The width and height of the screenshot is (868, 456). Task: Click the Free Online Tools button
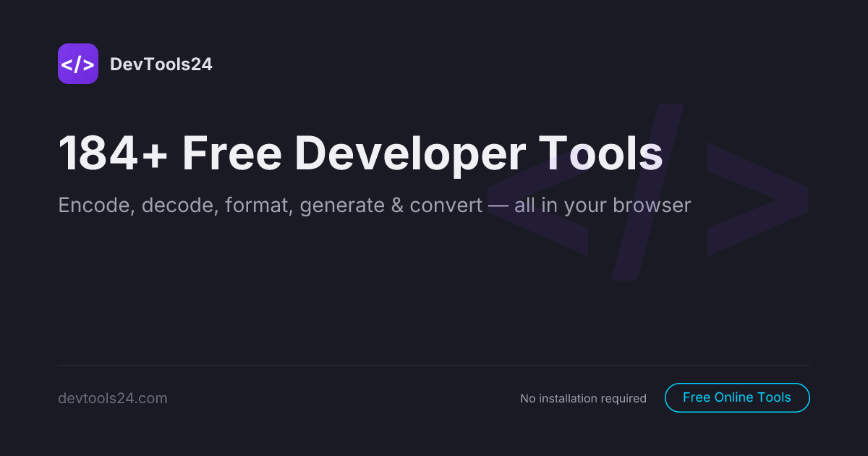coord(737,397)
